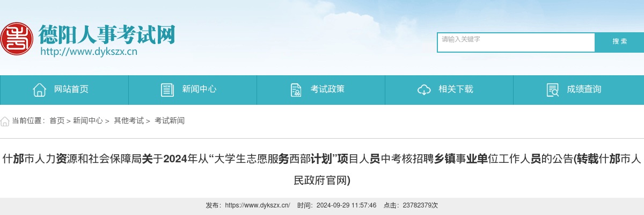Click the document icon for 考试政策

[296, 90]
